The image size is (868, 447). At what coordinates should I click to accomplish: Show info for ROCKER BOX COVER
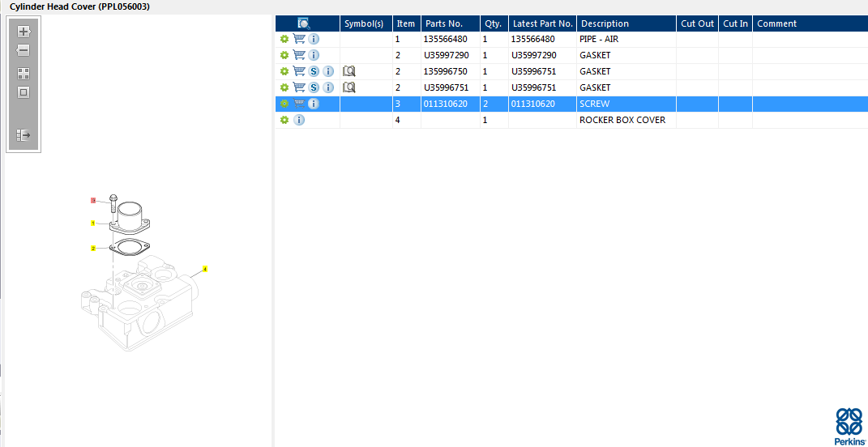point(299,120)
